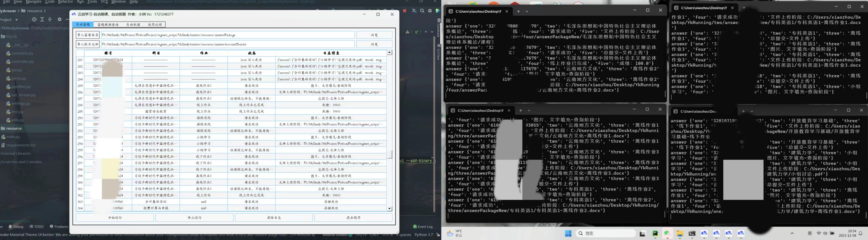The width and height of the screenshot is (868, 240).
Task: Open PyCharm settings gear in top toolbar
Action: pyautogui.click(x=430, y=11)
